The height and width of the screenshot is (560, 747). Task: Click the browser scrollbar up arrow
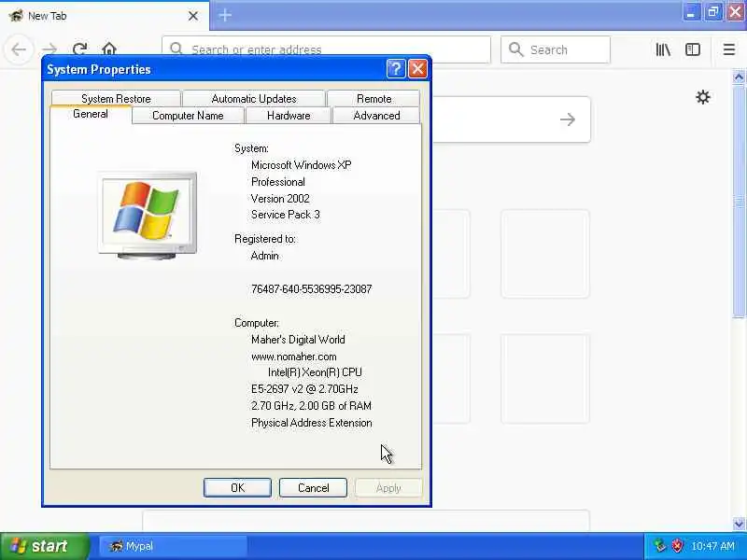[x=739, y=77]
